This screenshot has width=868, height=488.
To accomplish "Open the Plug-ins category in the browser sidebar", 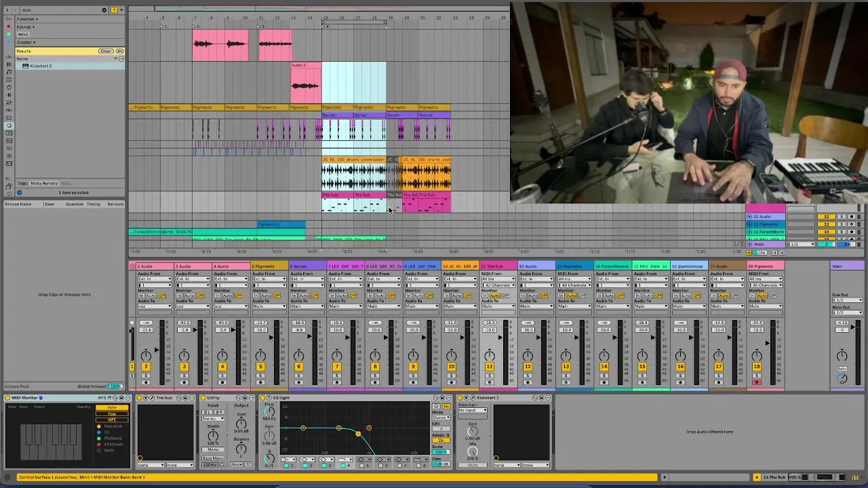I will tap(9, 125).
